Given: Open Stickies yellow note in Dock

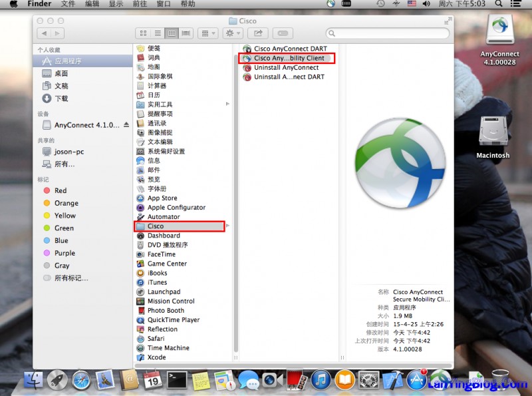Looking at the screenshot, I should coord(201,380).
